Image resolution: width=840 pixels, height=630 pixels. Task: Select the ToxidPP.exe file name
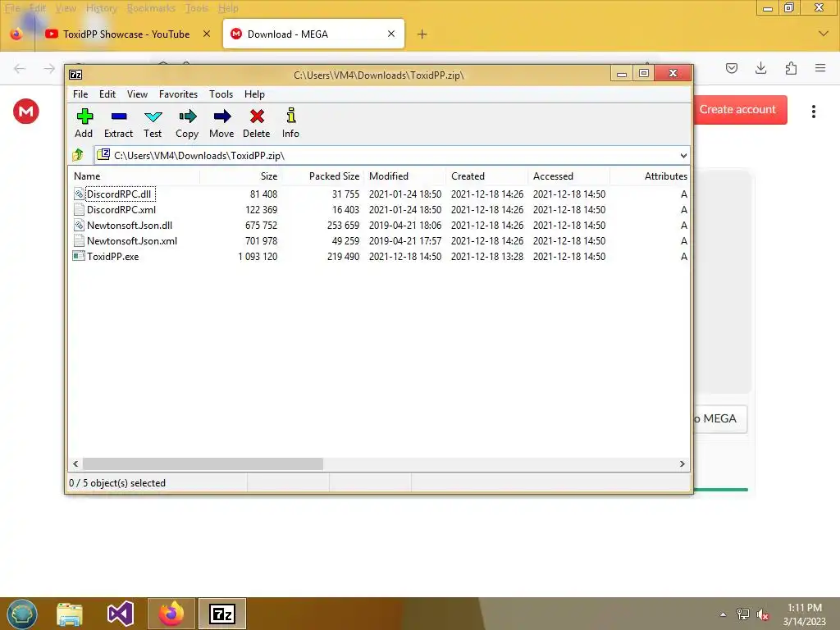[112, 256]
